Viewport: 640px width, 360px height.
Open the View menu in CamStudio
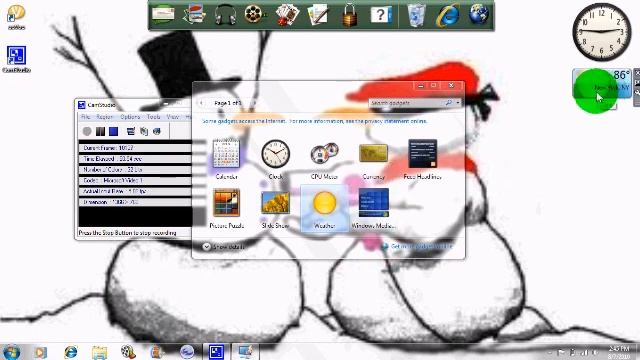click(x=173, y=117)
